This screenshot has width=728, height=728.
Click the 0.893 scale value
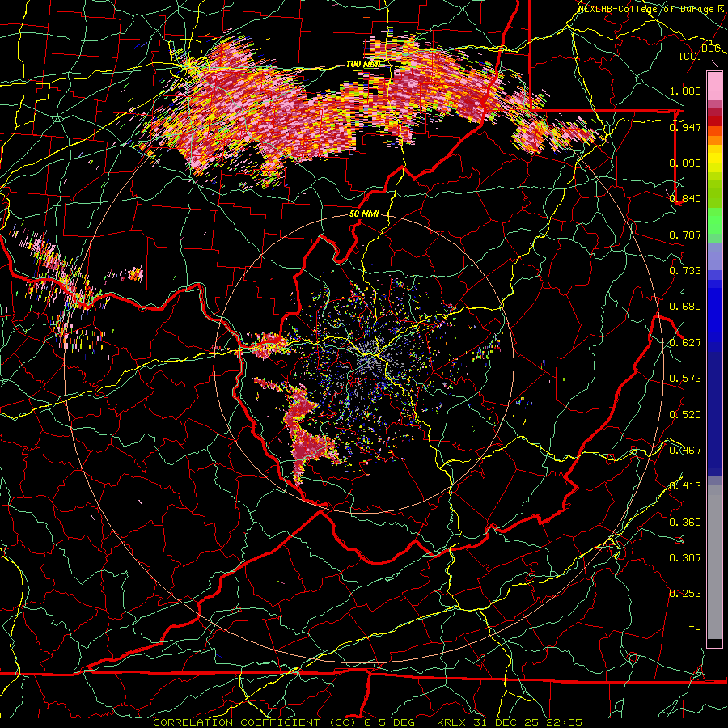[x=685, y=163]
